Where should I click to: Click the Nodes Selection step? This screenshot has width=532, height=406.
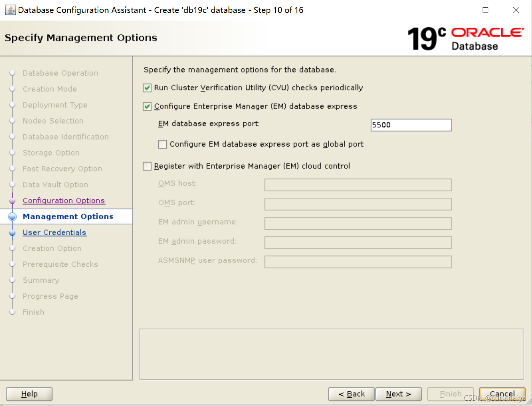53,121
